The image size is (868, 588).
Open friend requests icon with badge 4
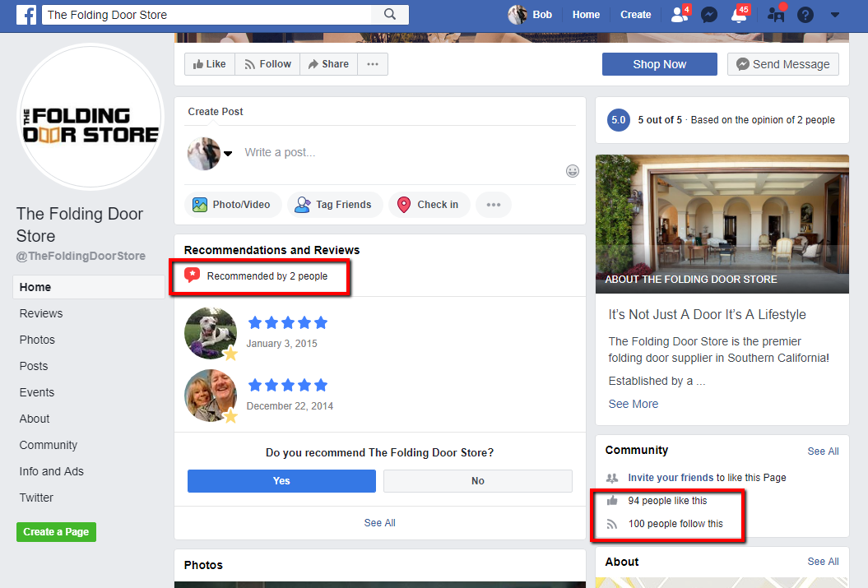(x=680, y=14)
